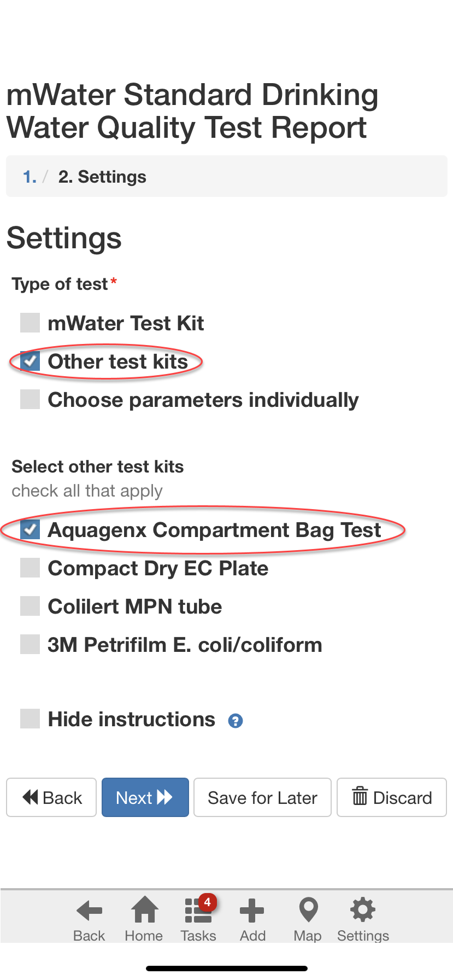Toggle the Hide instructions checkbox
Screen dimensions: 453x980
[x=30, y=719]
